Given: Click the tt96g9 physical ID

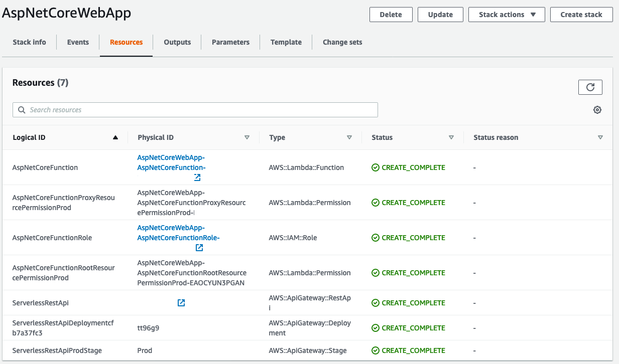Looking at the screenshot, I should point(148,328).
